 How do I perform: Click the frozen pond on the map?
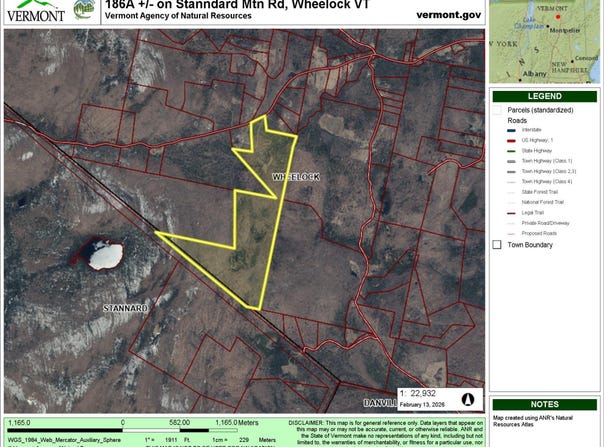(106, 255)
